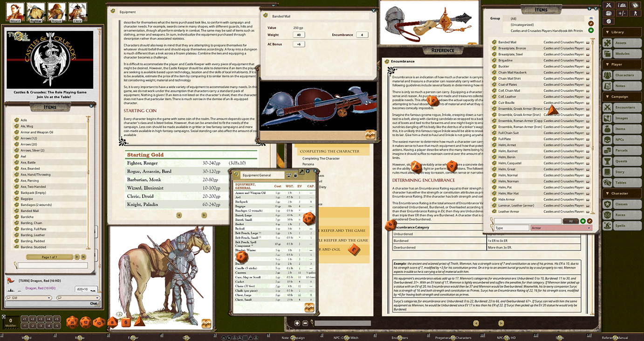Screen dimensions: 644x341
Task: Toggle the -3 modifier button
Action: [x=41, y=326]
